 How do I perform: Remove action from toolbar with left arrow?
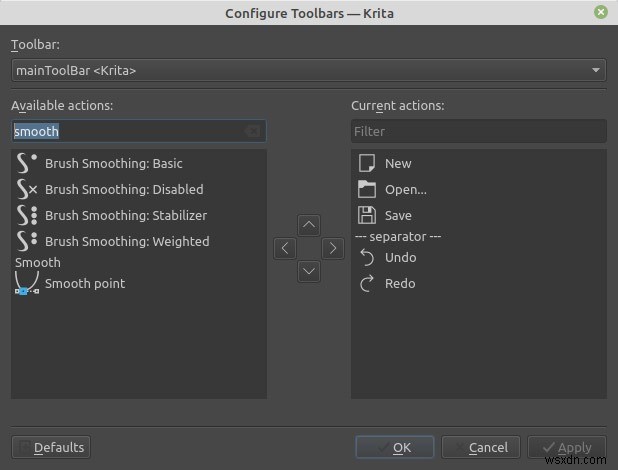pyautogui.click(x=285, y=248)
